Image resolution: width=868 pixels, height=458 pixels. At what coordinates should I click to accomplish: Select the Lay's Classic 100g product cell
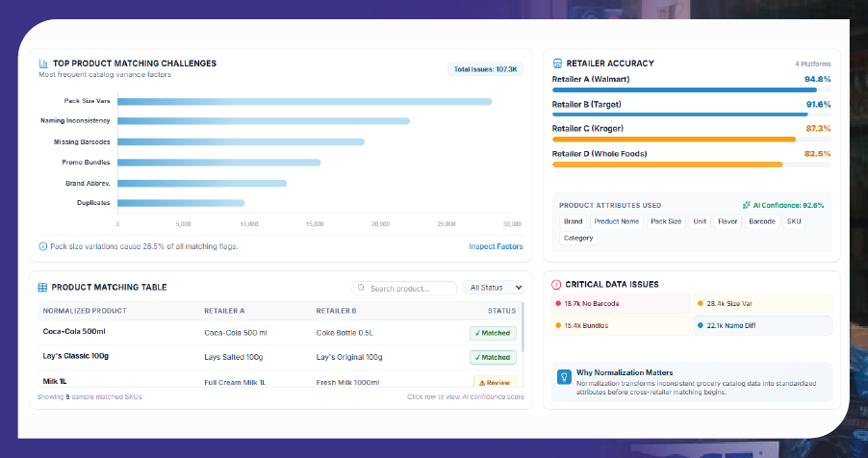pyautogui.click(x=75, y=356)
